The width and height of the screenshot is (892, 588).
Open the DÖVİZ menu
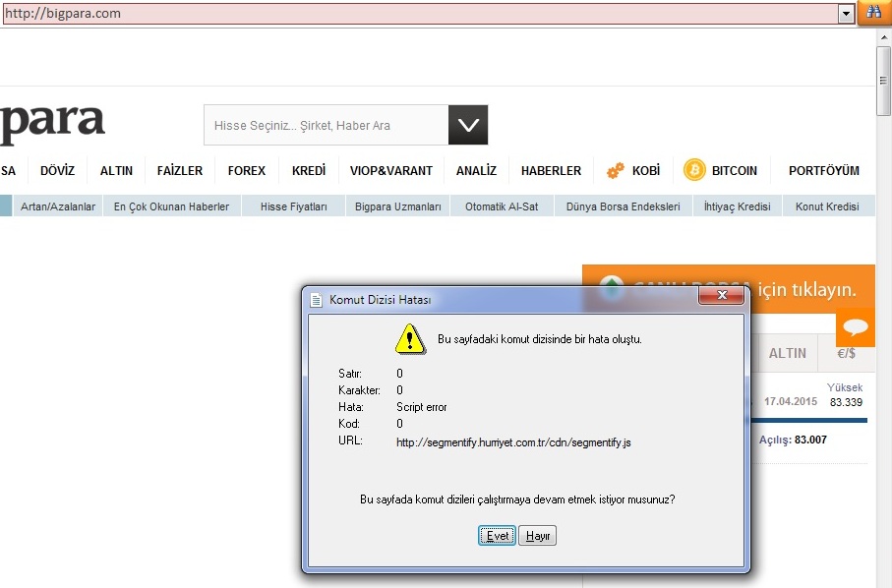pyautogui.click(x=57, y=171)
